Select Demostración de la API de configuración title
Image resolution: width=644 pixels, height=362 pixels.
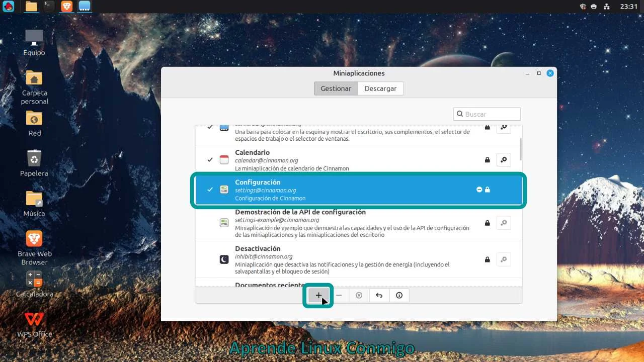(300, 212)
